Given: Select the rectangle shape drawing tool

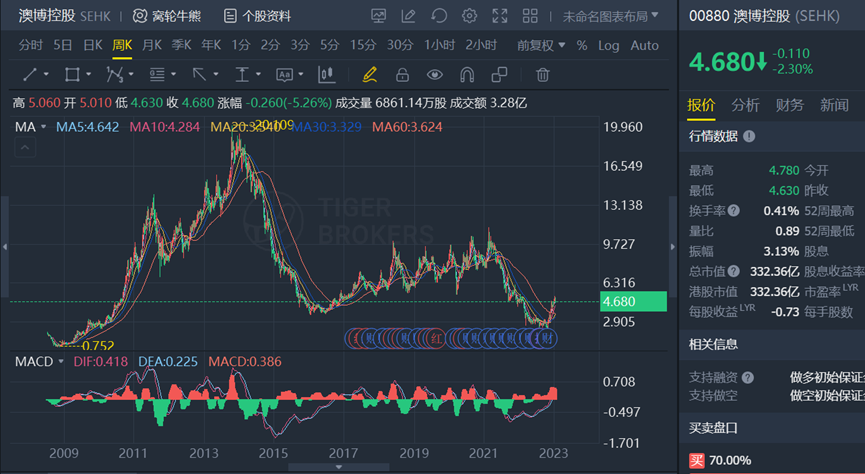Looking at the screenshot, I should click(x=72, y=74).
